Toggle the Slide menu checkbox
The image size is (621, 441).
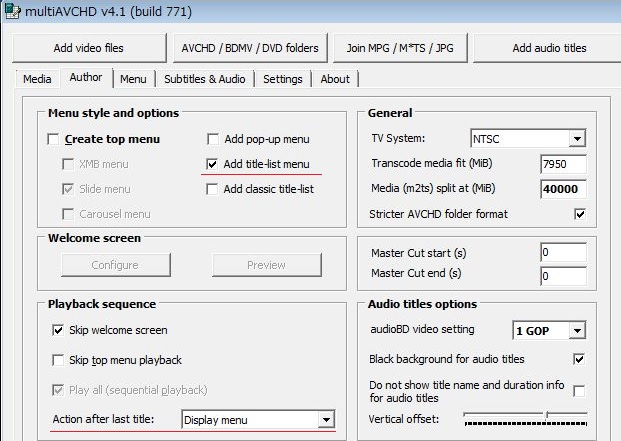pyautogui.click(x=68, y=189)
